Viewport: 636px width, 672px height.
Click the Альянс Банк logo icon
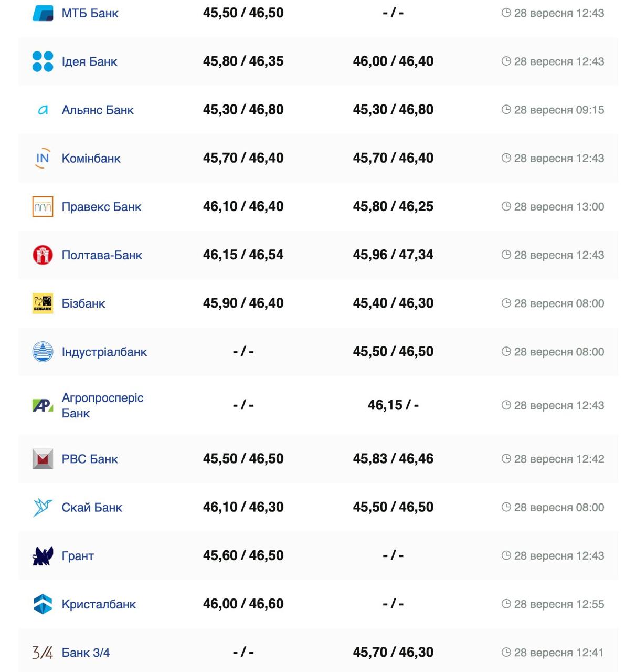click(43, 110)
